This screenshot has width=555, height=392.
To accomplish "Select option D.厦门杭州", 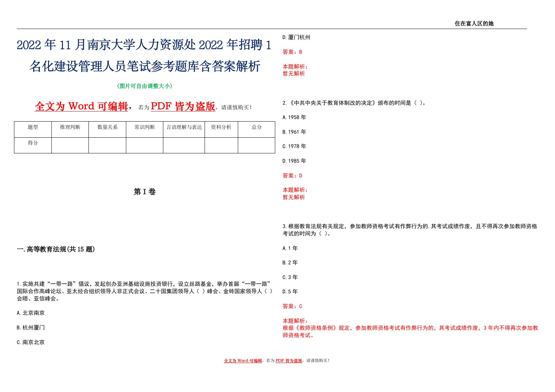I will pyautogui.click(x=296, y=37).
